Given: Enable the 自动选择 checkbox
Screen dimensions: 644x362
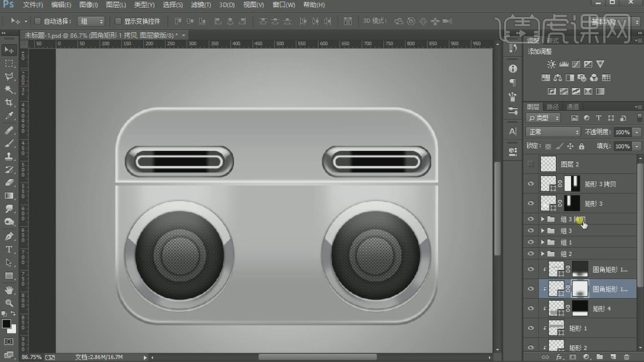Looking at the screenshot, I should pos(37,21).
